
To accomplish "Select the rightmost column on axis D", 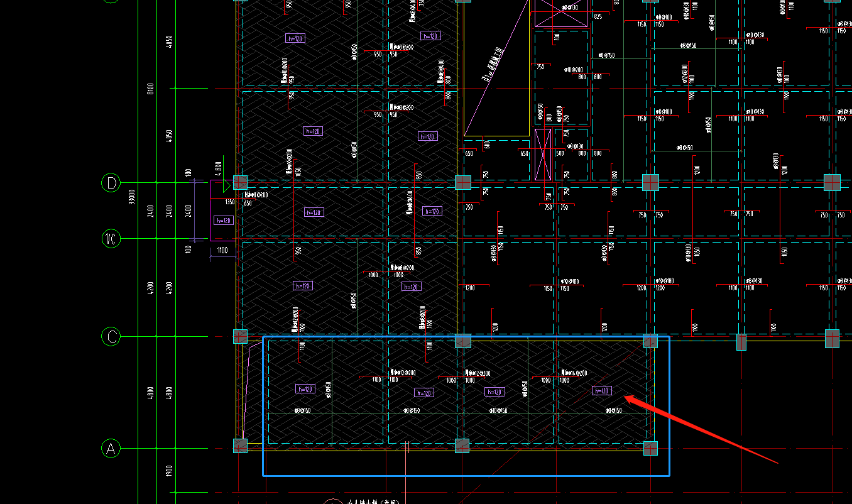I will [x=832, y=182].
